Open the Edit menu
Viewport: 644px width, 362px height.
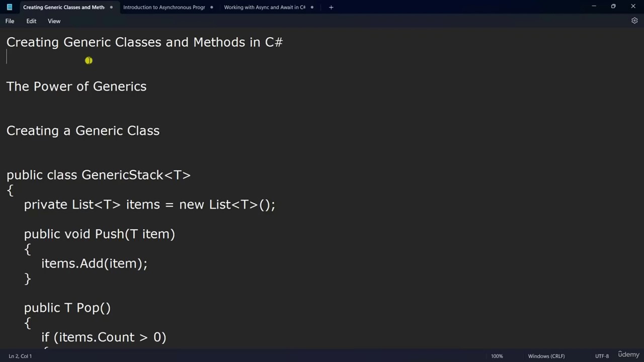point(31,21)
